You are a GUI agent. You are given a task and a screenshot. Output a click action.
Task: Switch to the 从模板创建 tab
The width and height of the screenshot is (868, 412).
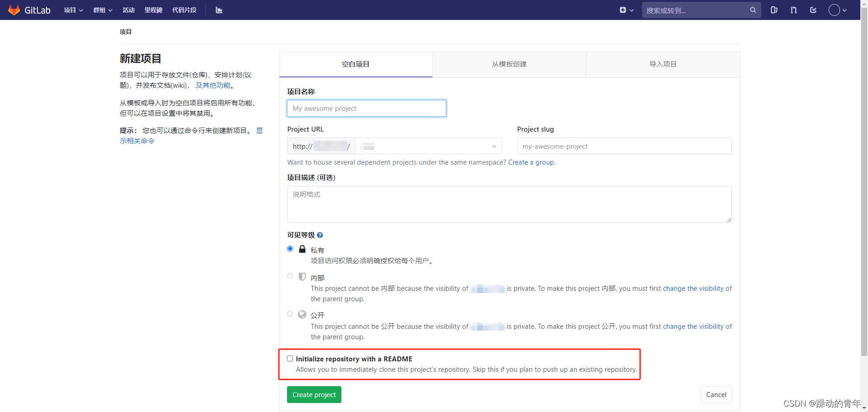tap(509, 64)
